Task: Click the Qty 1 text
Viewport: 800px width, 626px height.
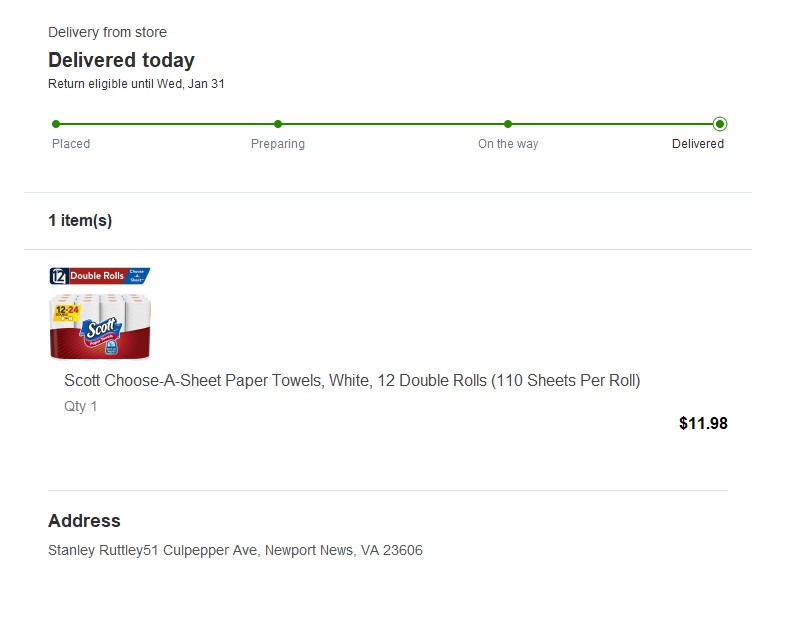Action: (x=81, y=406)
